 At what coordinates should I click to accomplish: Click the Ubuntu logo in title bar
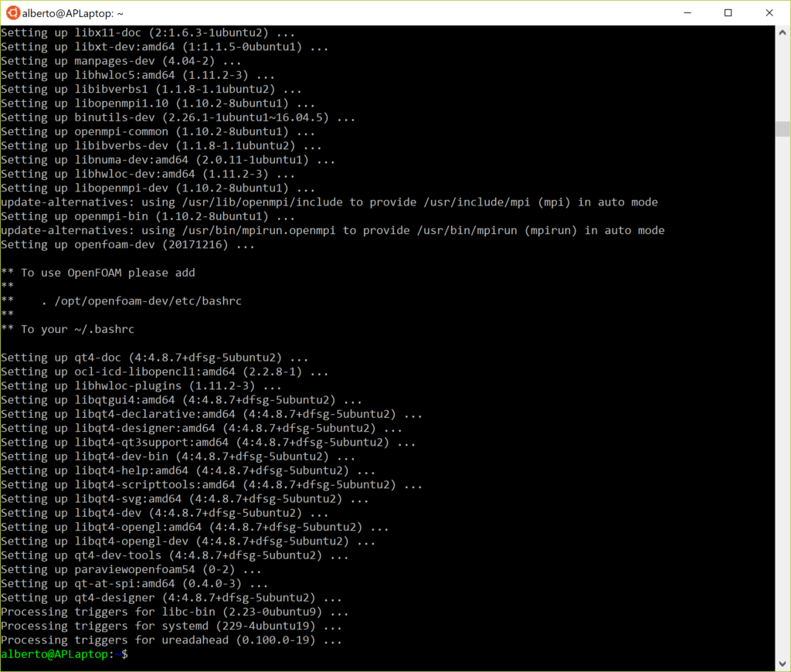coord(13,13)
